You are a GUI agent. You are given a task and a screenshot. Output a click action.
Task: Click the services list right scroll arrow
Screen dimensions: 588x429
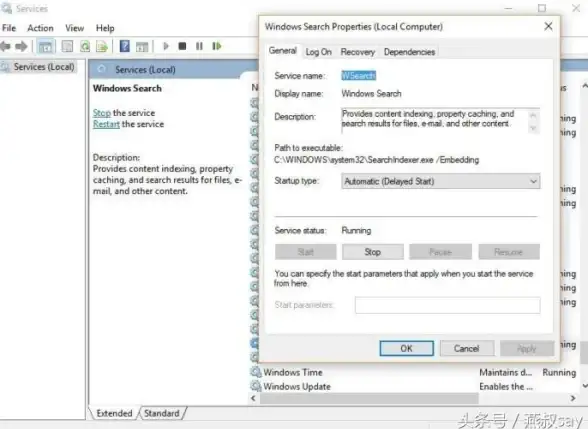pos(573,398)
